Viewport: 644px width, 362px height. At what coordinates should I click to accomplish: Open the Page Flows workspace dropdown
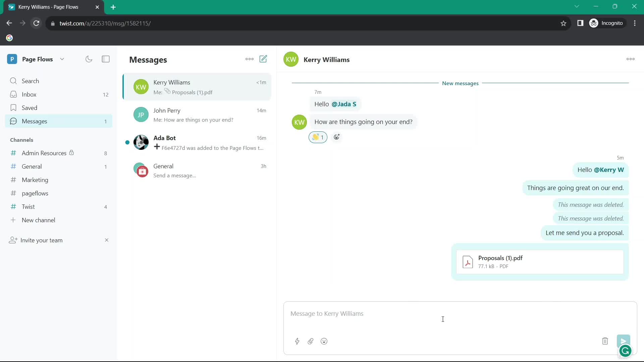click(62, 59)
